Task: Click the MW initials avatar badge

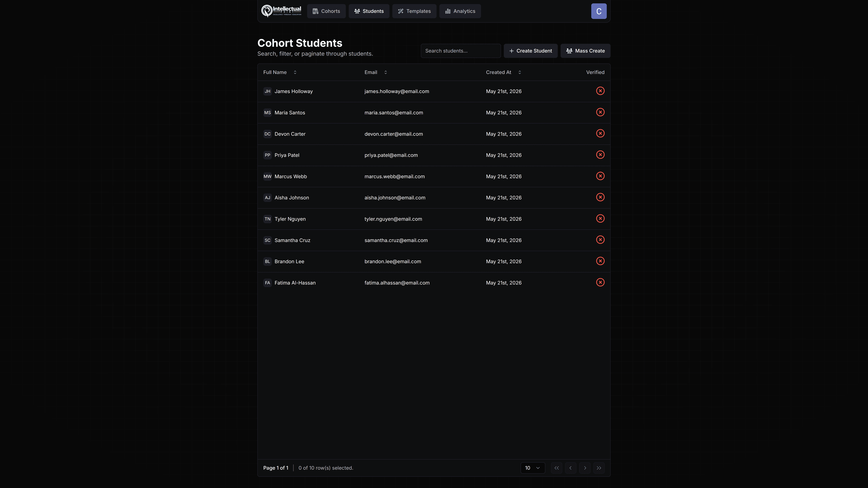Action: coord(268,176)
